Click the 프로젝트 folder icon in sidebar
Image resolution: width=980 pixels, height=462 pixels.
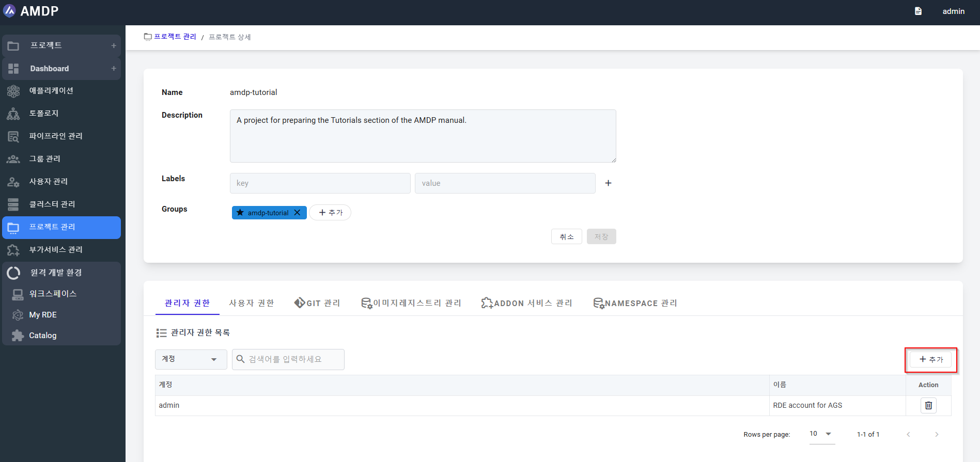pos(13,46)
